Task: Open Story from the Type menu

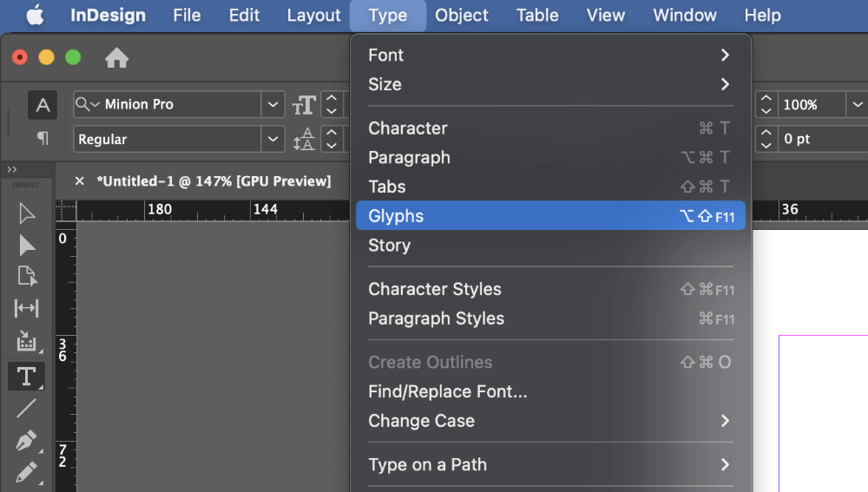Action: [551, 246]
